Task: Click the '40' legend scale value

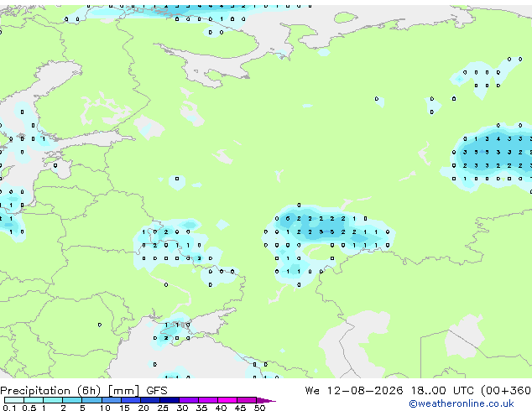Action: tap(222, 408)
